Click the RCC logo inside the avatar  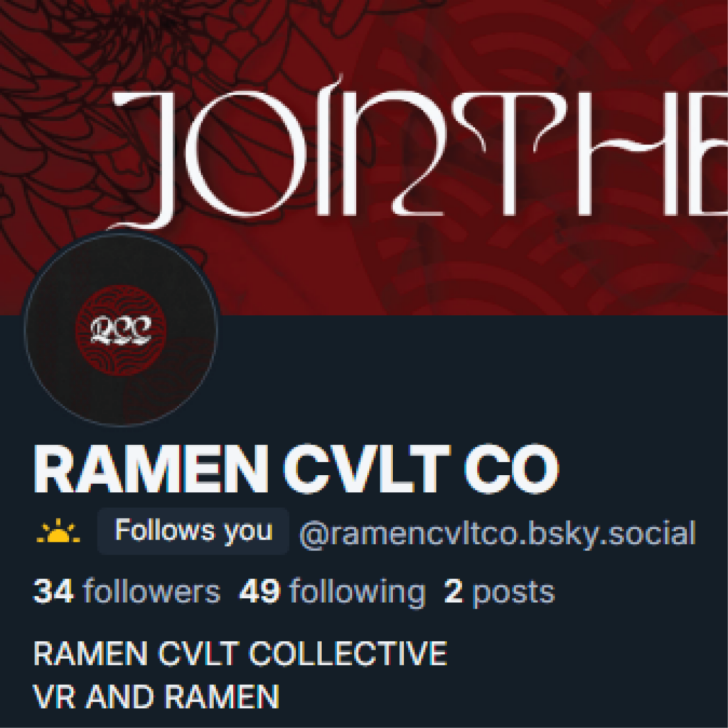[121, 330]
